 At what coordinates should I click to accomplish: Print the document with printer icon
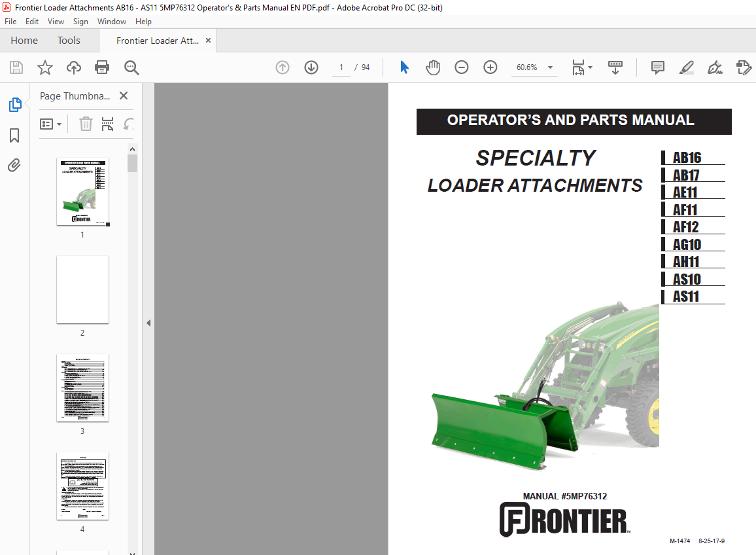[102, 67]
